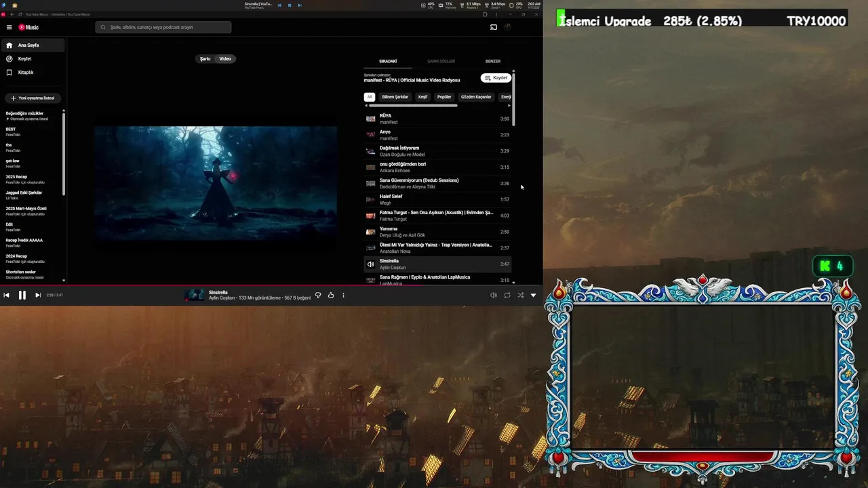Select the Popüler filter chip
868x488 pixels.
point(444,97)
